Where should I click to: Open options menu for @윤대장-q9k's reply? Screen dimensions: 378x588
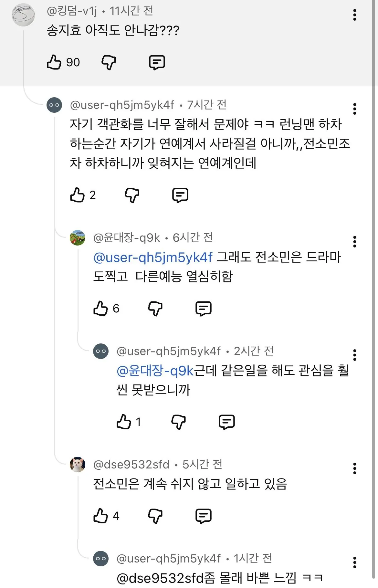click(x=355, y=242)
